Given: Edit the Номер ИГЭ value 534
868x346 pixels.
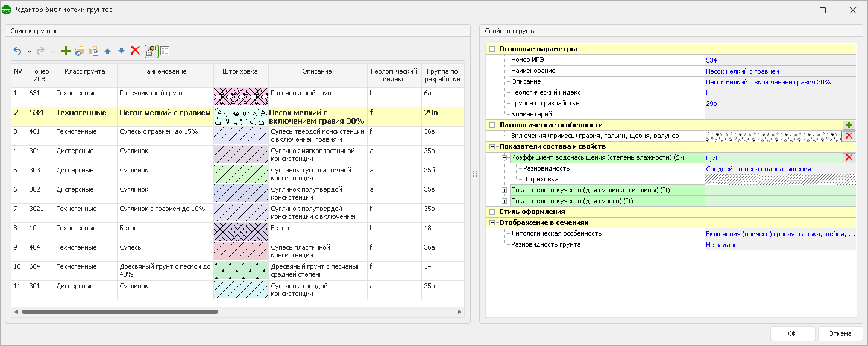Looking at the screenshot, I should (781, 60).
